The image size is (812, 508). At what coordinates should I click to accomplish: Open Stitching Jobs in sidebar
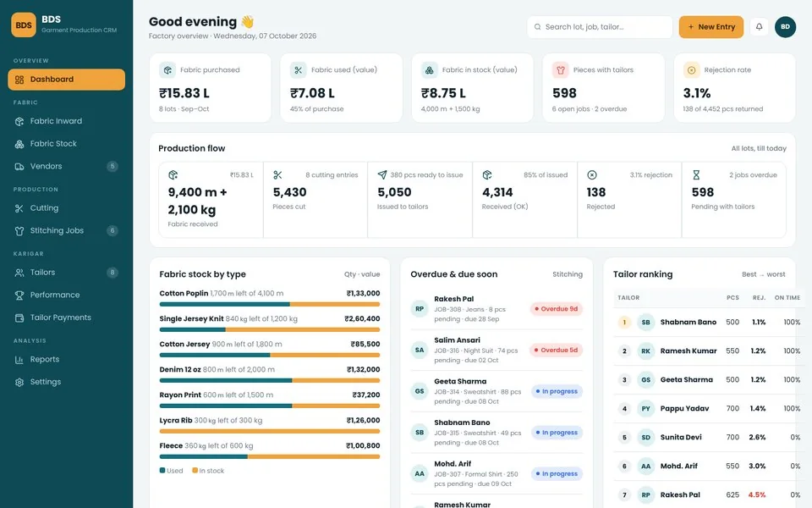click(x=66, y=230)
